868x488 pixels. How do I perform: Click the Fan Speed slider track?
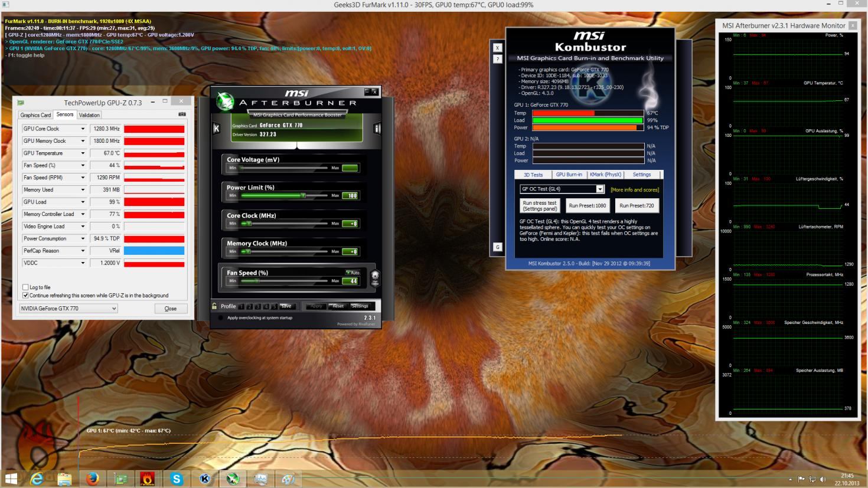(x=284, y=281)
